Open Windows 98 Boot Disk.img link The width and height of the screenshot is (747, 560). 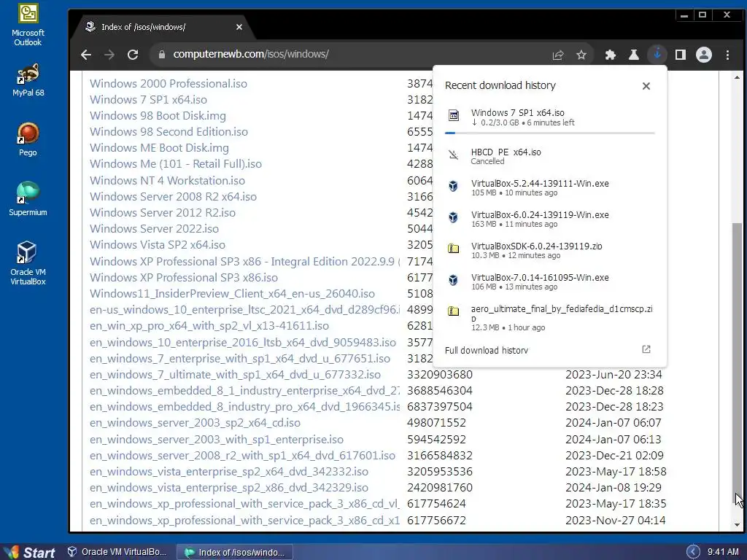tap(158, 116)
